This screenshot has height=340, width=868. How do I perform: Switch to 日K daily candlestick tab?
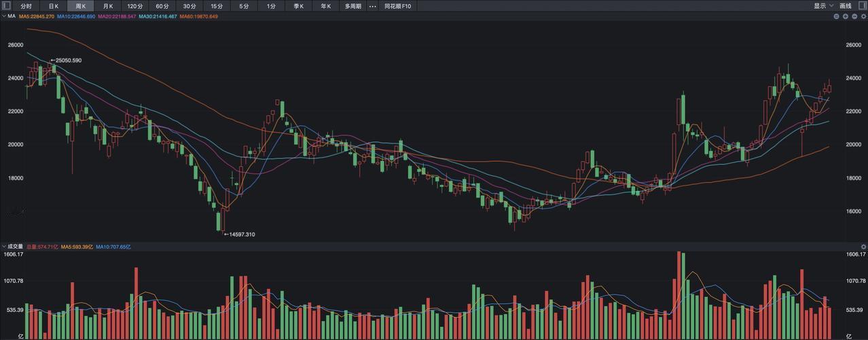[53, 5]
